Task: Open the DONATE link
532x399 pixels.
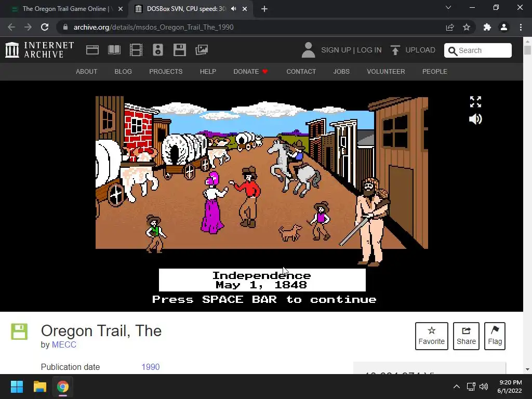Action: (250, 72)
